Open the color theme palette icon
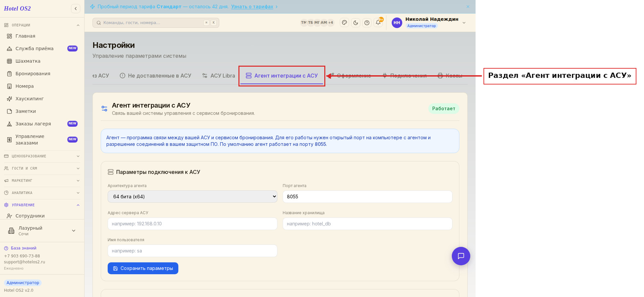 [x=344, y=22]
